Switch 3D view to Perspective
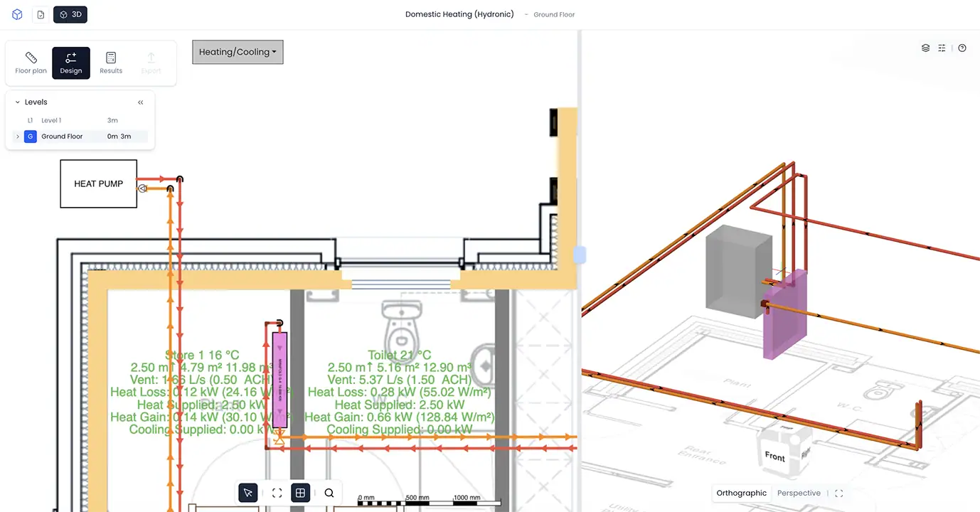 [x=799, y=493]
